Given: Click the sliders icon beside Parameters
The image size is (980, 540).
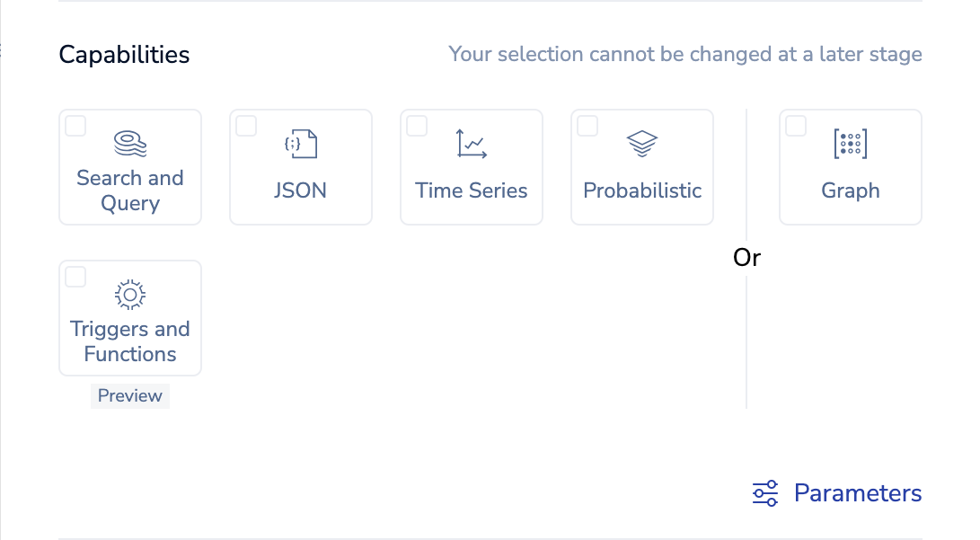Looking at the screenshot, I should coord(765,493).
